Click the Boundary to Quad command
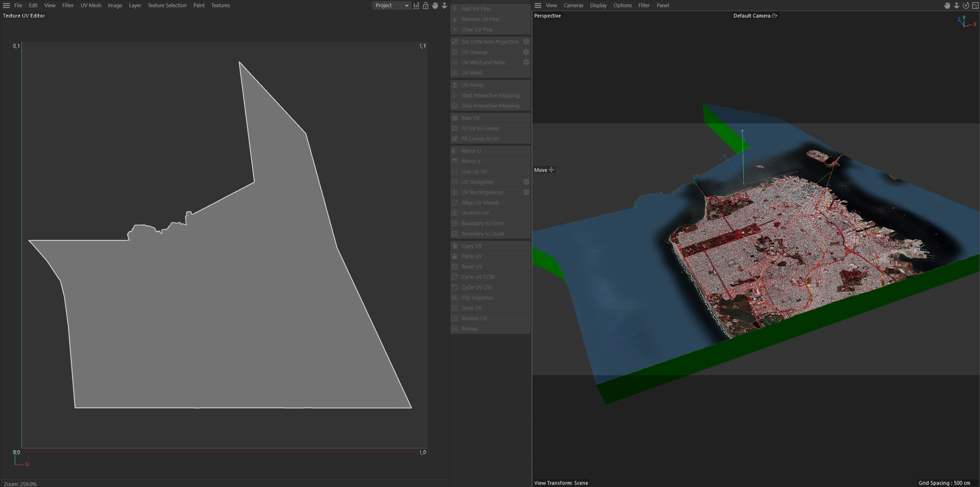This screenshot has width=980, height=487. point(482,233)
